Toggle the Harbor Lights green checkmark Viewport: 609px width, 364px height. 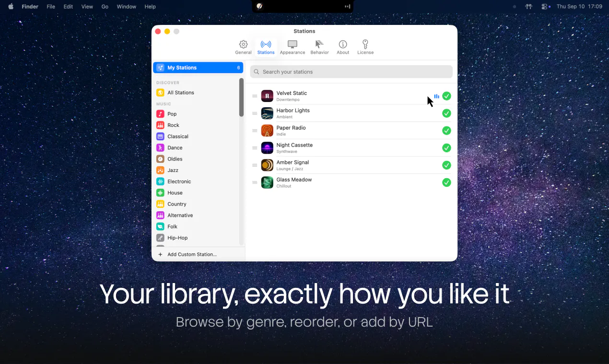[446, 113]
